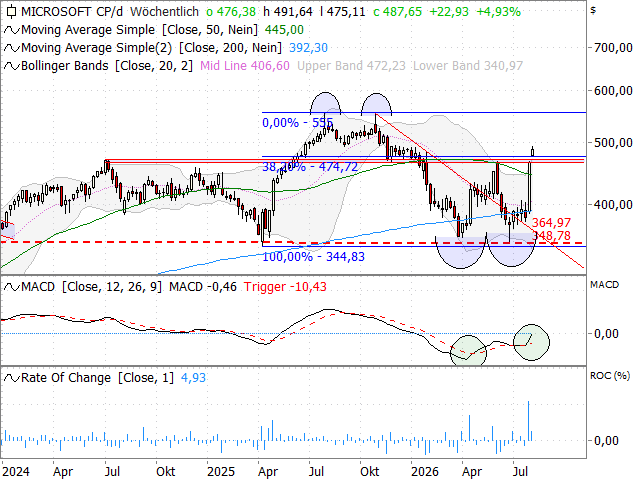The image size is (640, 480).
Task: Click the Fibonacci label 0,00% - 555
Action: tap(298, 122)
